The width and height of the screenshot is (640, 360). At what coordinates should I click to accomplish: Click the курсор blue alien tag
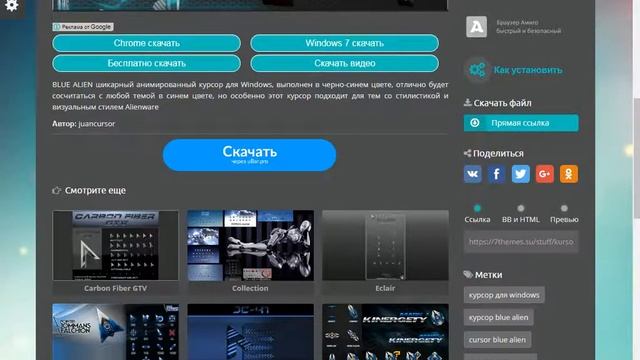[x=498, y=317]
